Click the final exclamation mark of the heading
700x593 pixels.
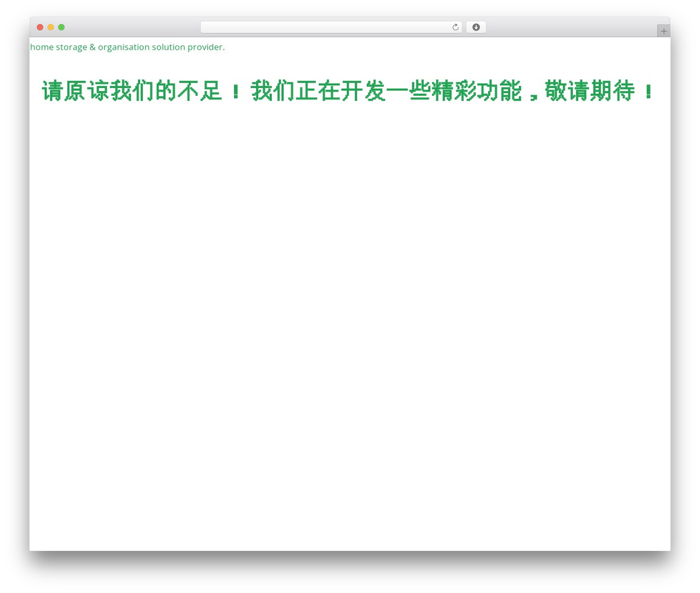click(649, 91)
